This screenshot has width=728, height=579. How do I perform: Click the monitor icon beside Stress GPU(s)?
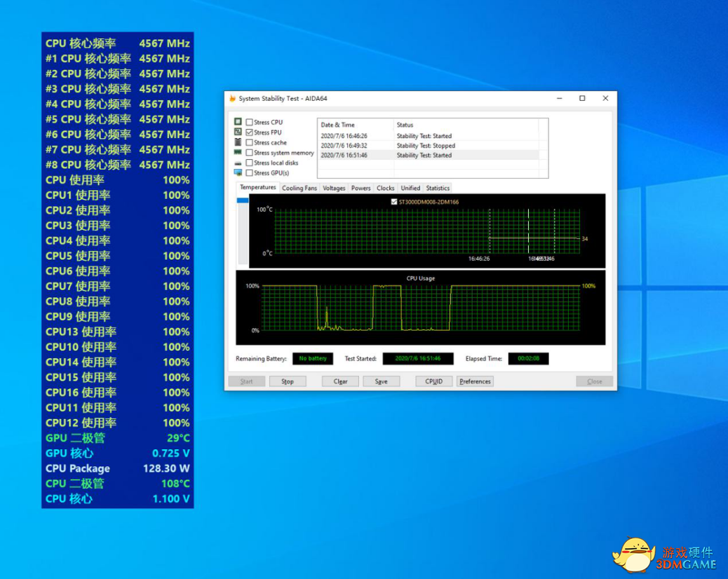[x=238, y=172]
